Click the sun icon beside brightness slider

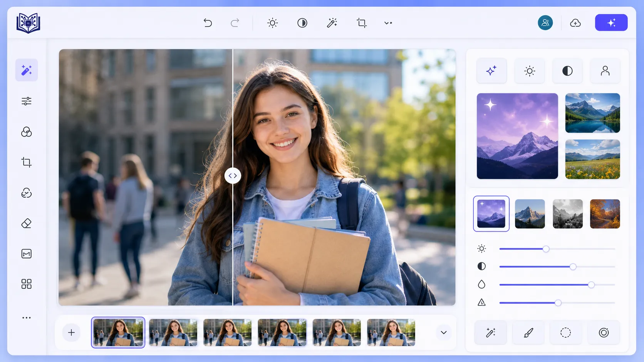pyautogui.click(x=481, y=249)
